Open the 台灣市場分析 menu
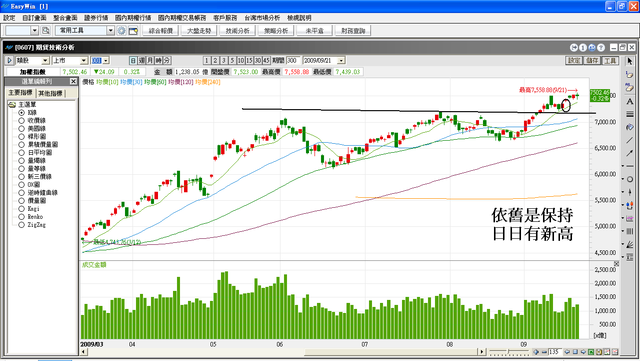Viewport: 640px width, 361px height. pyautogui.click(x=262, y=18)
